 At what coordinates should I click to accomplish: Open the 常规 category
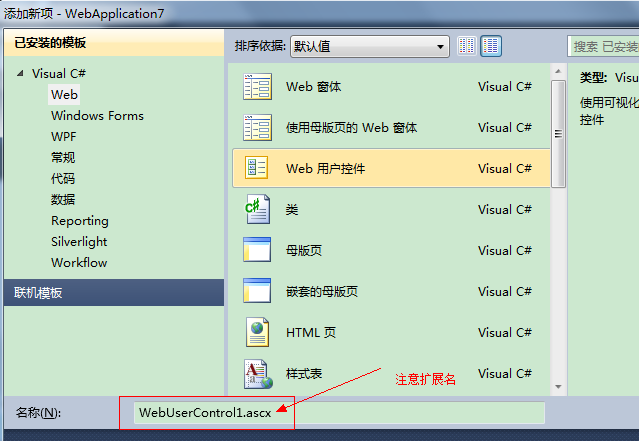[63, 157]
